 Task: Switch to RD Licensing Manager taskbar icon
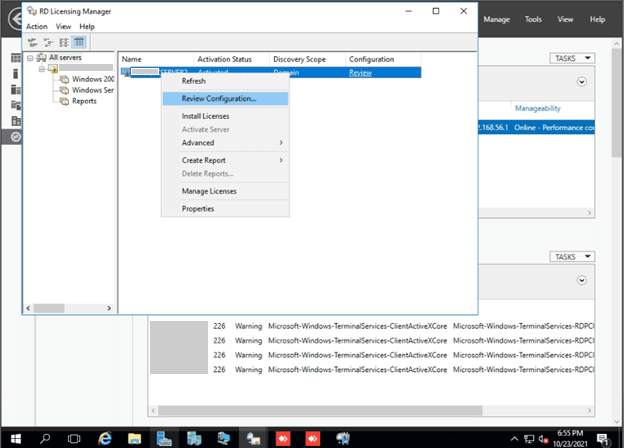(x=253, y=438)
